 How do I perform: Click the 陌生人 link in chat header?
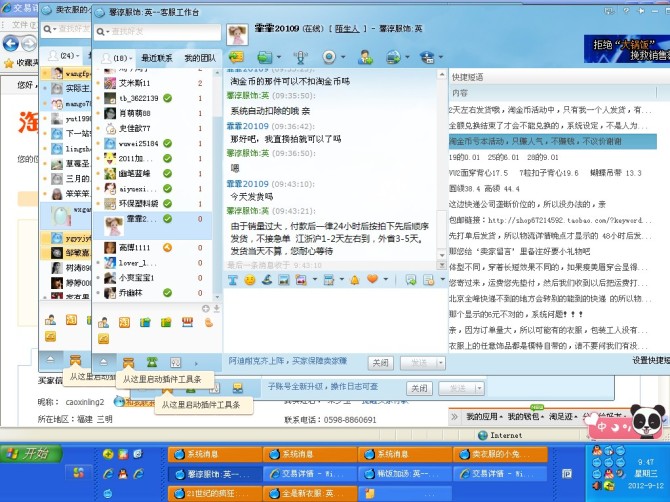(347, 29)
